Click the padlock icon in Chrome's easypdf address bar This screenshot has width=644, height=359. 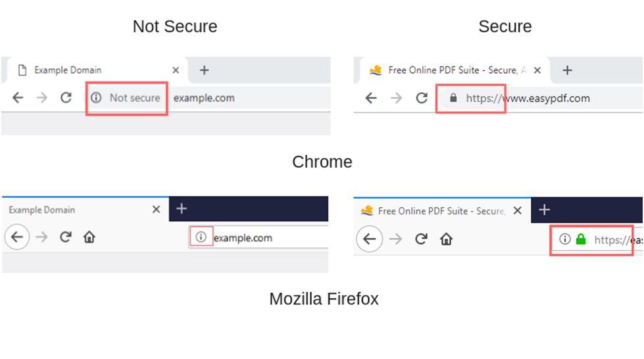[453, 98]
